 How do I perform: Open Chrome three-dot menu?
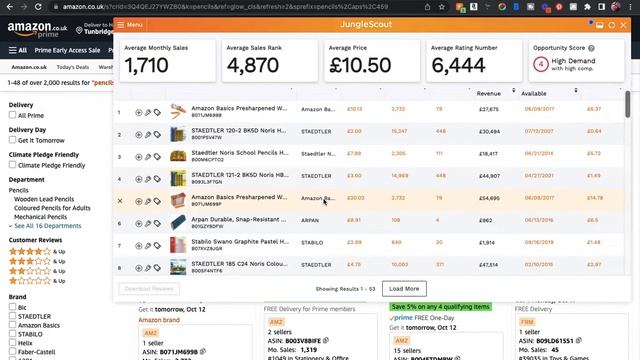pos(631,7)
